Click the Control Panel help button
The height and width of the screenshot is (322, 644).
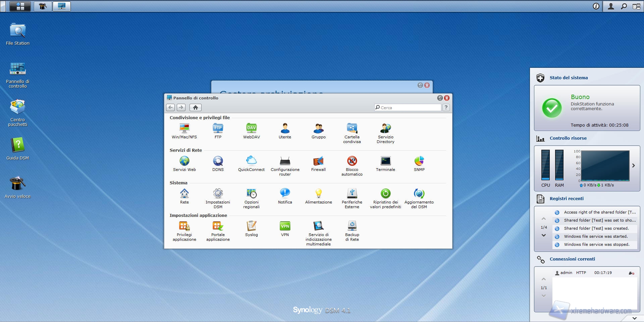point(446,107)
